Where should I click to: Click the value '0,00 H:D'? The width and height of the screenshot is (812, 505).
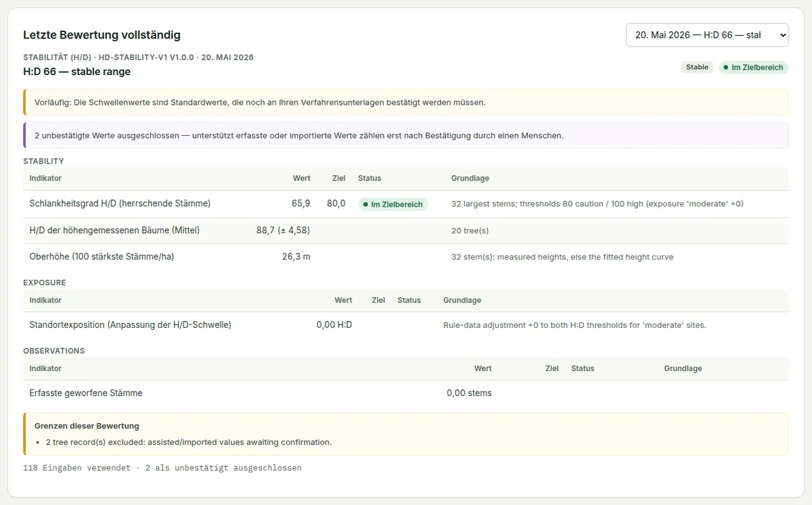click(334, 325)
